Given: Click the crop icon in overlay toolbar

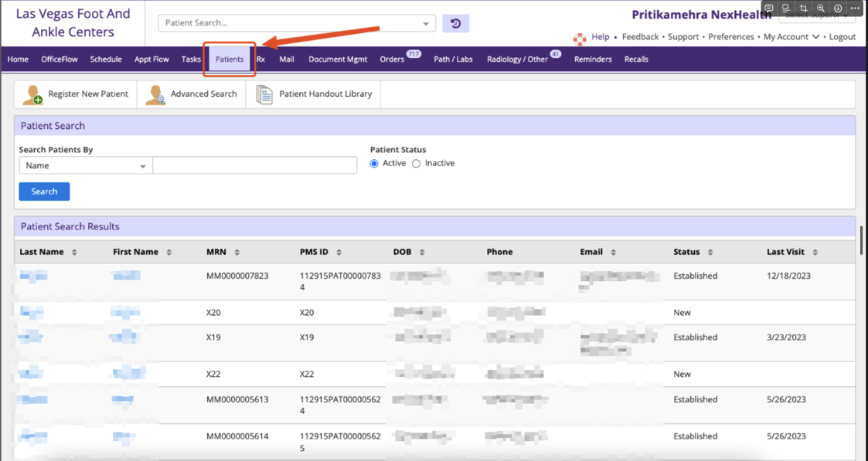Looking at the screenshot, I should (x=803, y=8).
